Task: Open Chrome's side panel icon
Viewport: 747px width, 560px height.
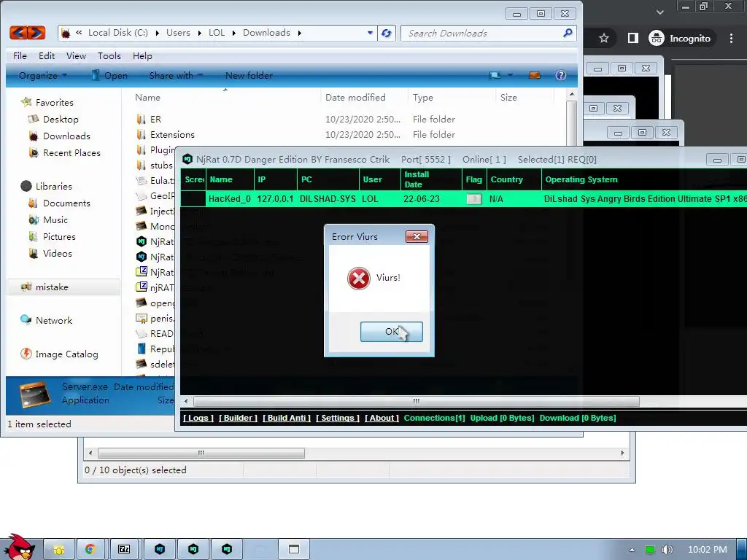Action: tap(632, 38)
